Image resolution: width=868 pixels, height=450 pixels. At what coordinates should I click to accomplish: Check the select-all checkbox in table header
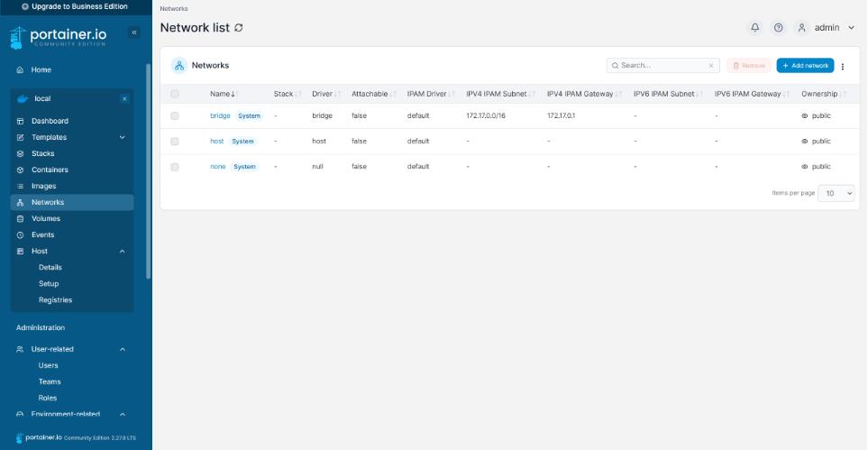point(175,94)
